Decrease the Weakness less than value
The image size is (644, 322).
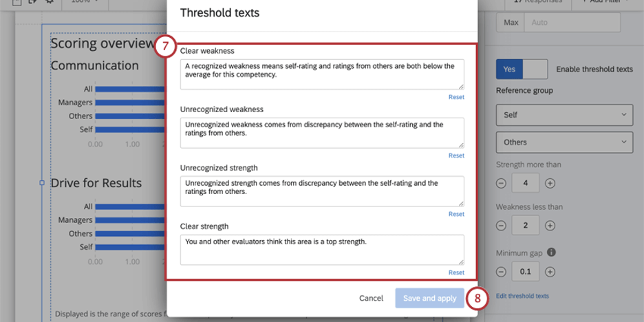501,226
